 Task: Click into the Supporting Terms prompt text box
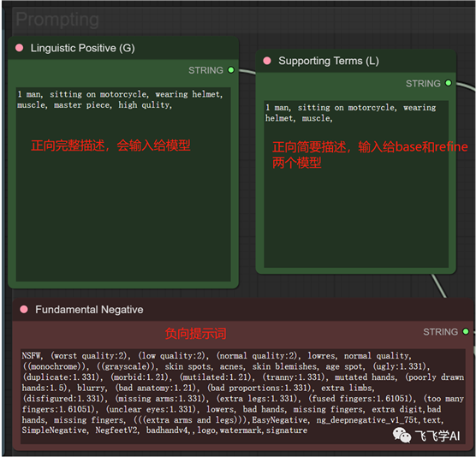click(356, 184)
